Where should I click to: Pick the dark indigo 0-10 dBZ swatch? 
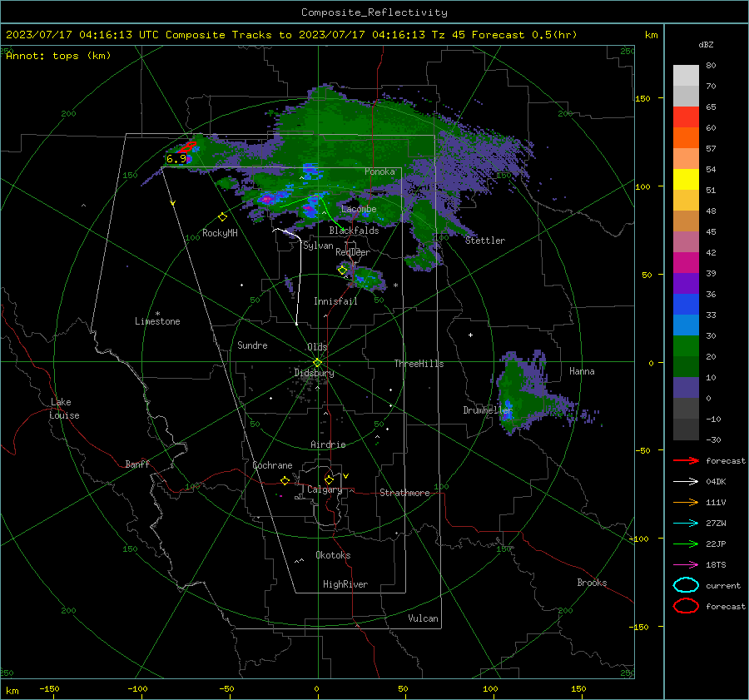click(686, 388)
